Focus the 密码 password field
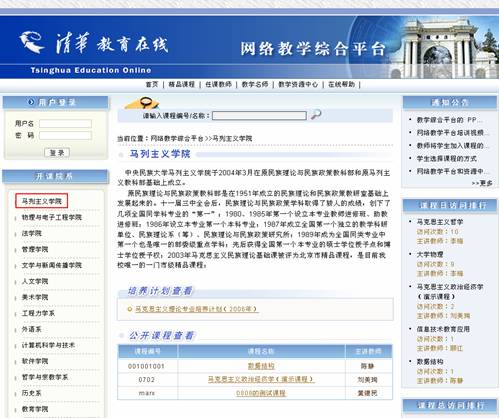Image resolution: width=499 pixels, height=418 pixels. click(x=65, y=135)
